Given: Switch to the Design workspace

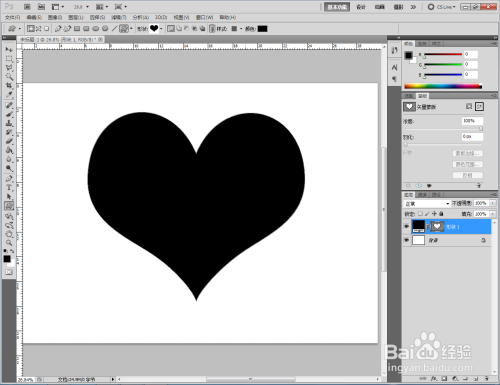Looking at the screenshot, I should coord(361,7).
